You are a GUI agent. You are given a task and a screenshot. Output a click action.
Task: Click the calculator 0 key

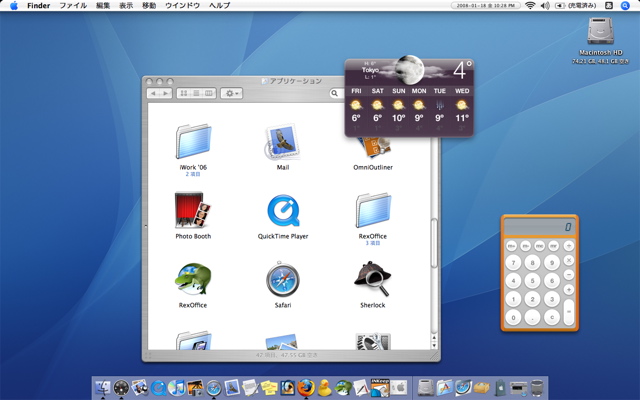coord(513,317)
